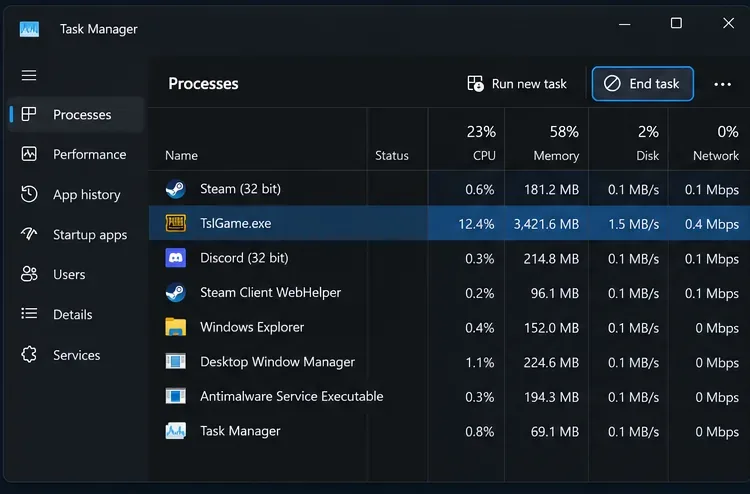
Task: Click the Users people icon
Action: (29, 274)
